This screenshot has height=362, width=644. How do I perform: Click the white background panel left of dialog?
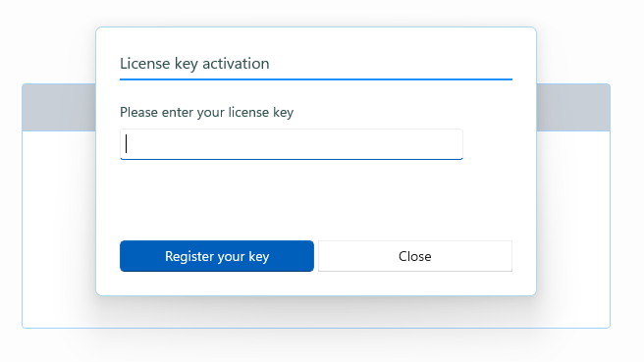(59, 229)
